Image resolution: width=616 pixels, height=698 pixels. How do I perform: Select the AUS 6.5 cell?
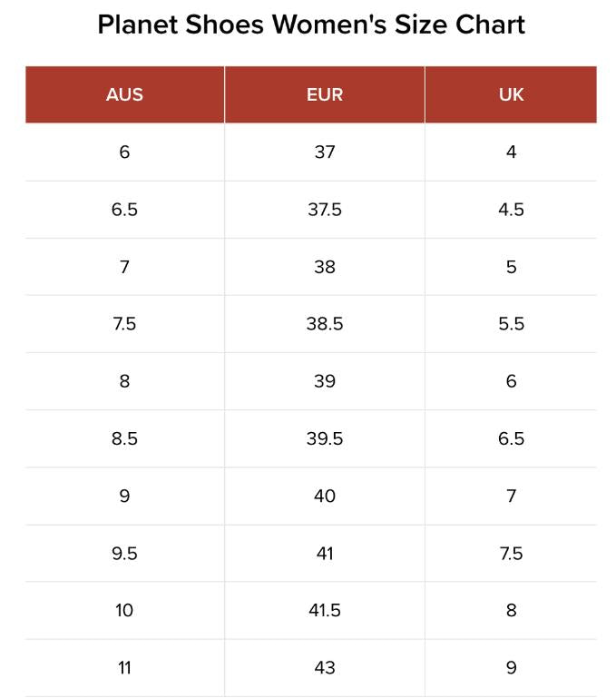click(x=124, y=209)
